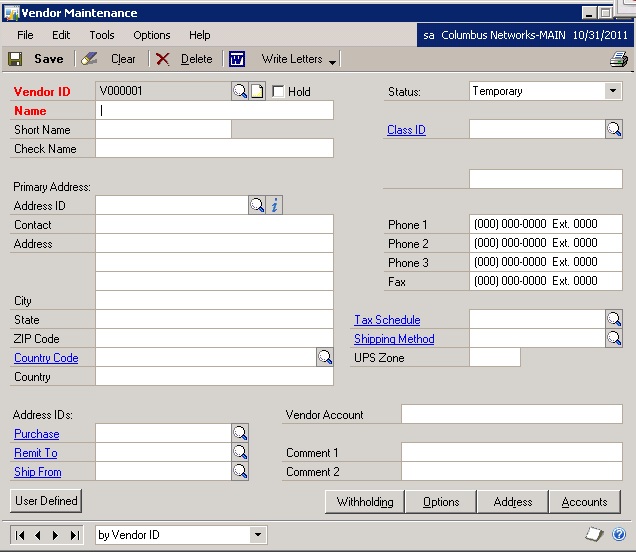Open the Edit menu

(61, 35)
